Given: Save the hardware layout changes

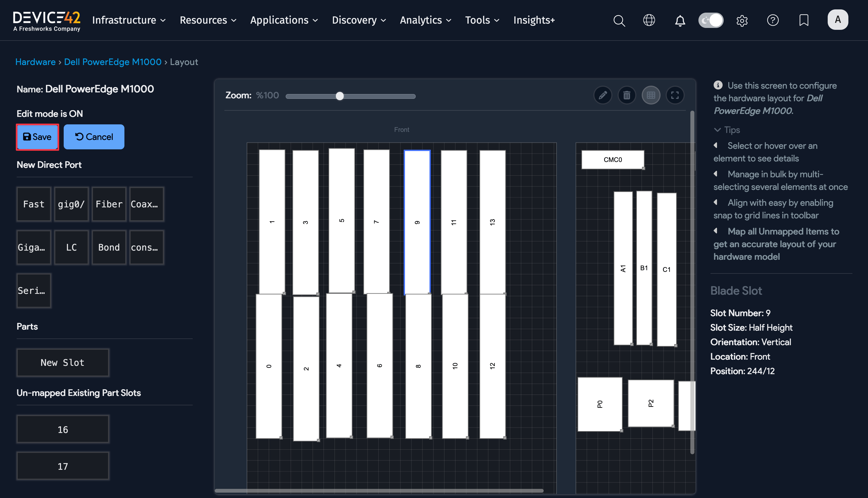Looking at the screenshot, I should 37,137.
